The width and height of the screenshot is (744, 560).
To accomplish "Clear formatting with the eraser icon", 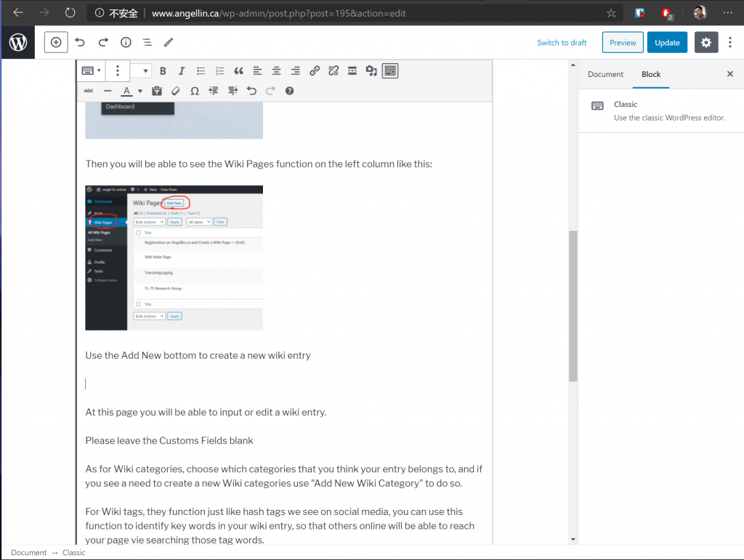I will [x=175, y=91].
